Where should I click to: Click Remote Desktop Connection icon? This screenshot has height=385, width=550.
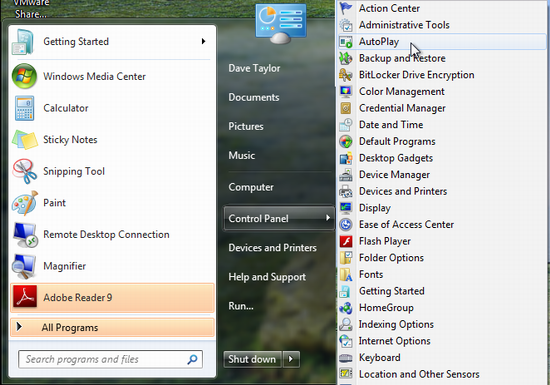[25, 234]
